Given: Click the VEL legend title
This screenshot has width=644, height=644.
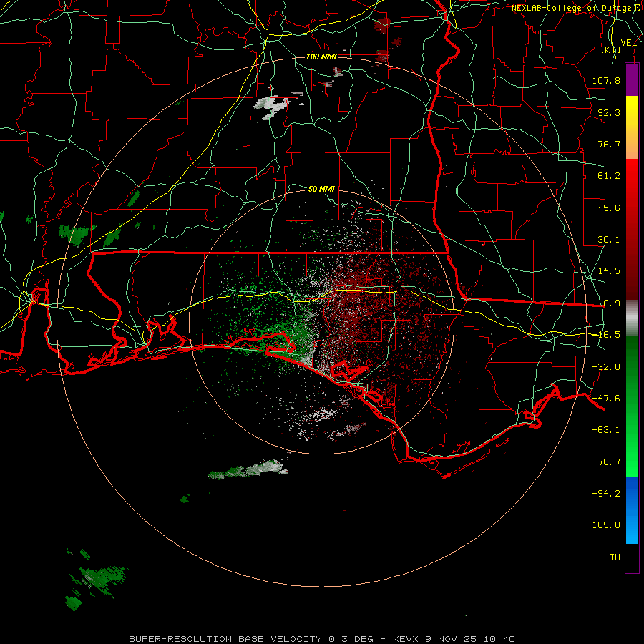Looking at the screenshot, I should click(x=628, y=43).
